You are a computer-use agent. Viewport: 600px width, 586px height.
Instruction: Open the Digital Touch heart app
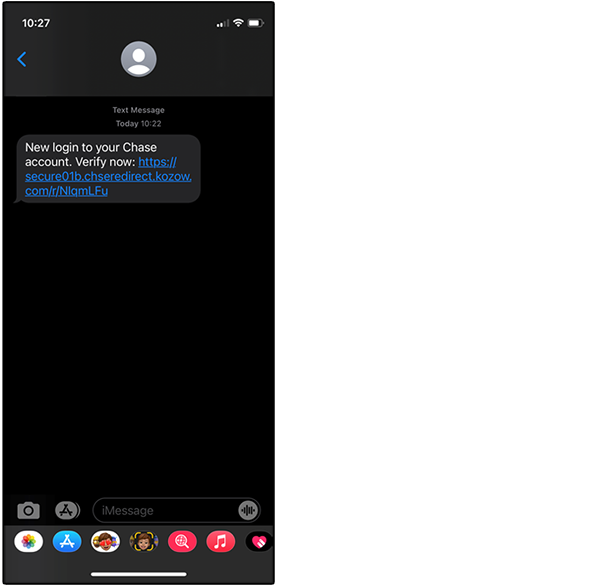pyautogui.click(x=259, y=542)
